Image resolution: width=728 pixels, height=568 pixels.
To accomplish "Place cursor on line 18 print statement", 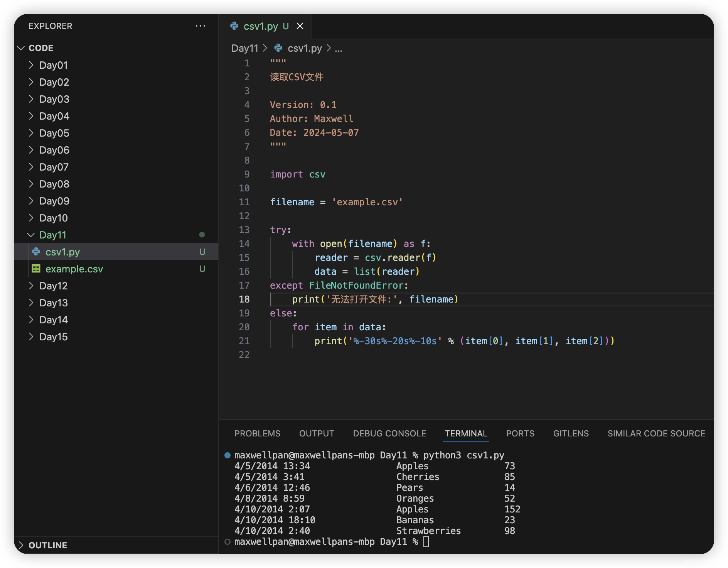I will (375, 299).
